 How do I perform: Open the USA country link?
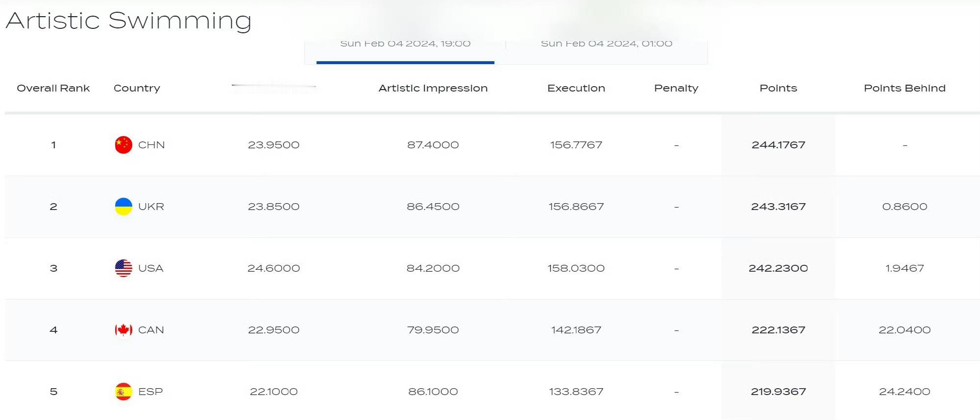[150, 268]
